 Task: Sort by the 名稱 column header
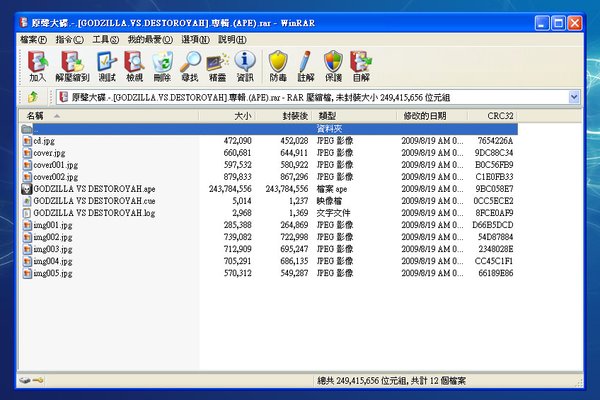point(109,116)
